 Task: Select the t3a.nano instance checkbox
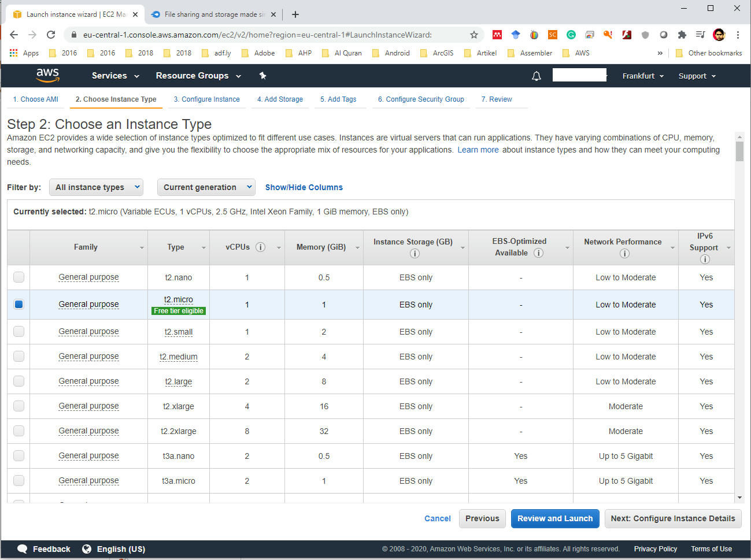click(19, 455)
